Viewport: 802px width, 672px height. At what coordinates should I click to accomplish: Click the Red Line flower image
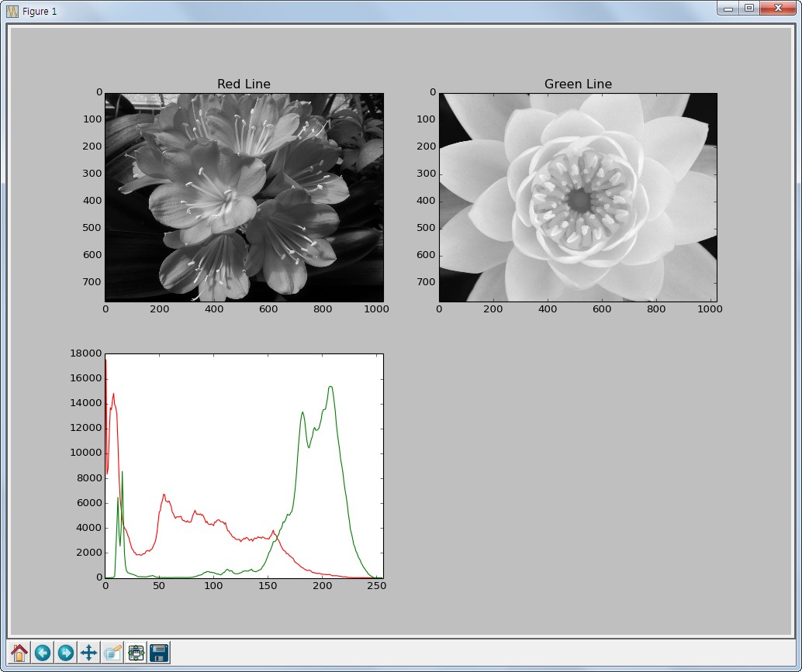(x=244, y=197)
